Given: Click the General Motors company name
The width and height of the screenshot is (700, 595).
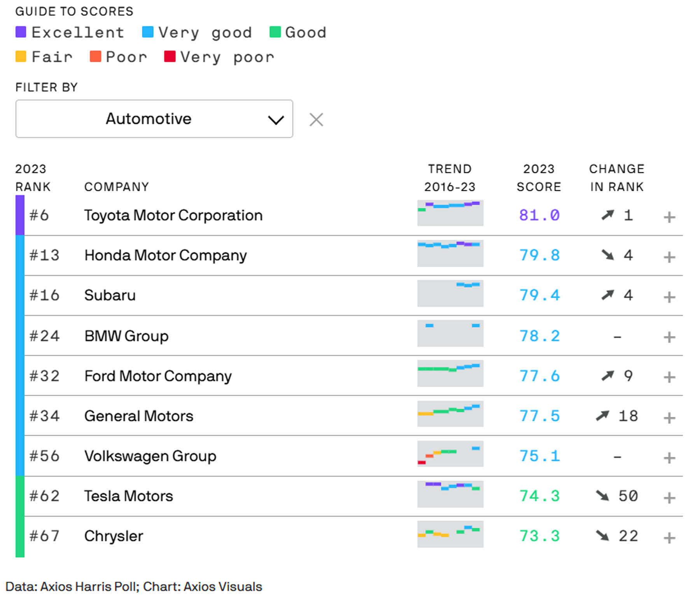Looking at the screenshot, I should coord(138,416).
